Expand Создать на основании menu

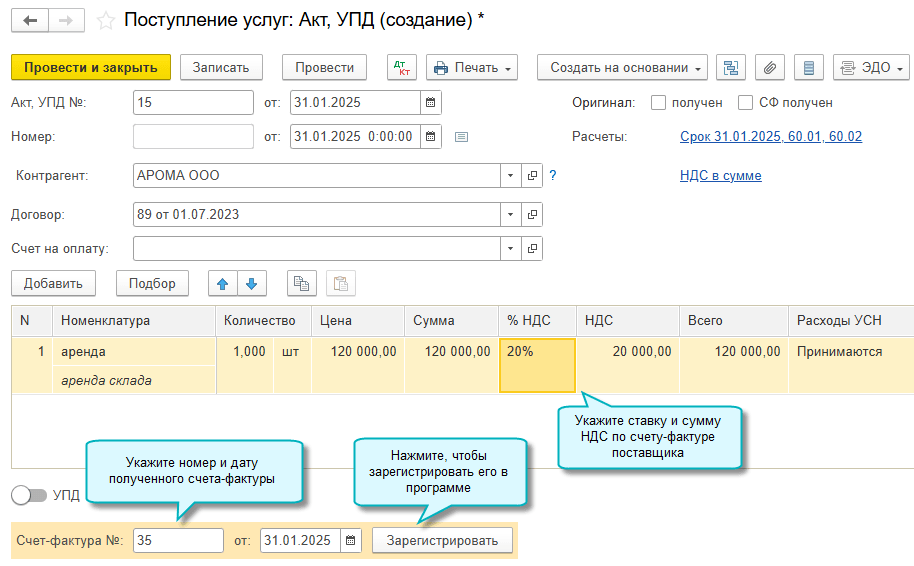click(x=622, y=68)
